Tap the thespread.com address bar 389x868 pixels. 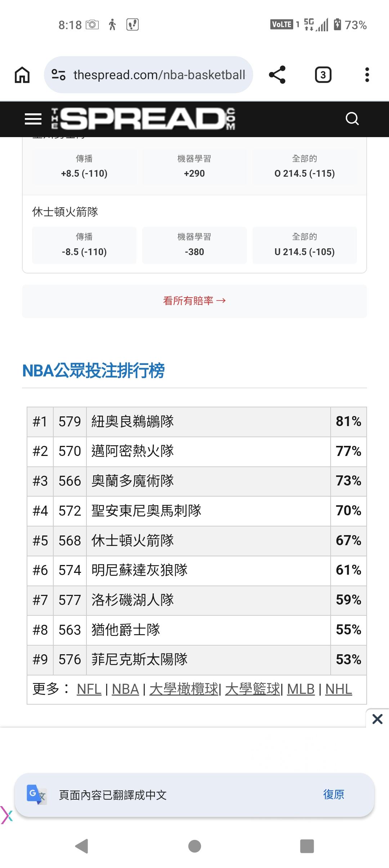coord(159,75)
